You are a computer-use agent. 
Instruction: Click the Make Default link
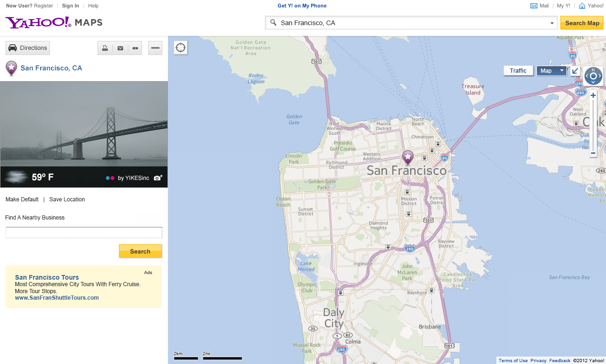pos(22,199)
